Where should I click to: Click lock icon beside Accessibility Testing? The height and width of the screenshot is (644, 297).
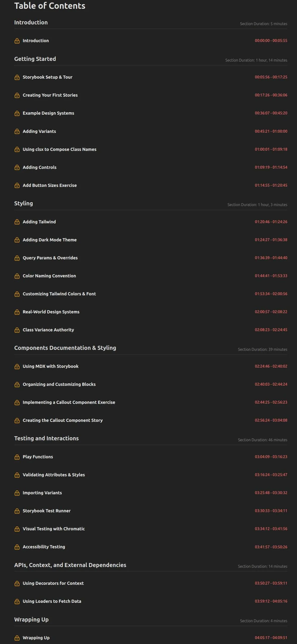[17, 547]
